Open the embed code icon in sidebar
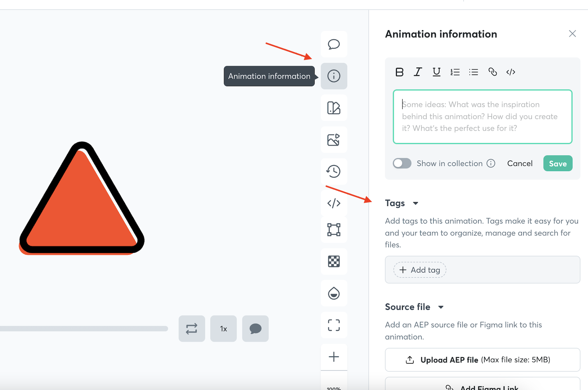Image resolution: width=588 pixels, height=390 pixels. click(334, 203)
